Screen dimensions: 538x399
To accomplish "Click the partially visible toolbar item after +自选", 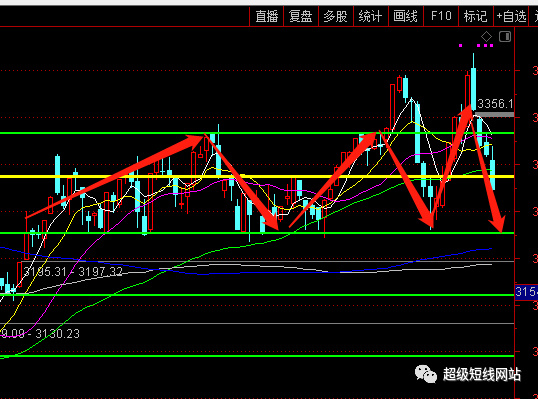I will 535,16.
